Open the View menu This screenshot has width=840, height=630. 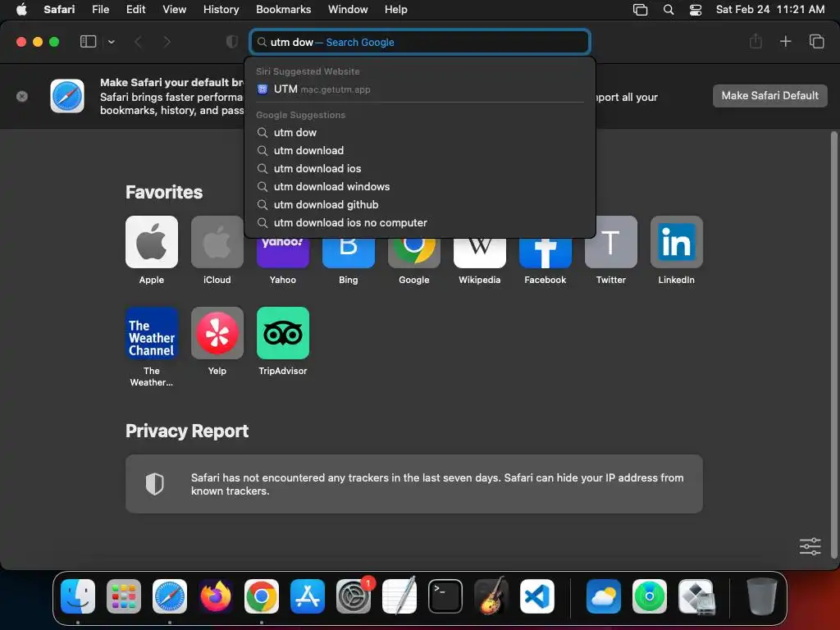pos(174,9)
